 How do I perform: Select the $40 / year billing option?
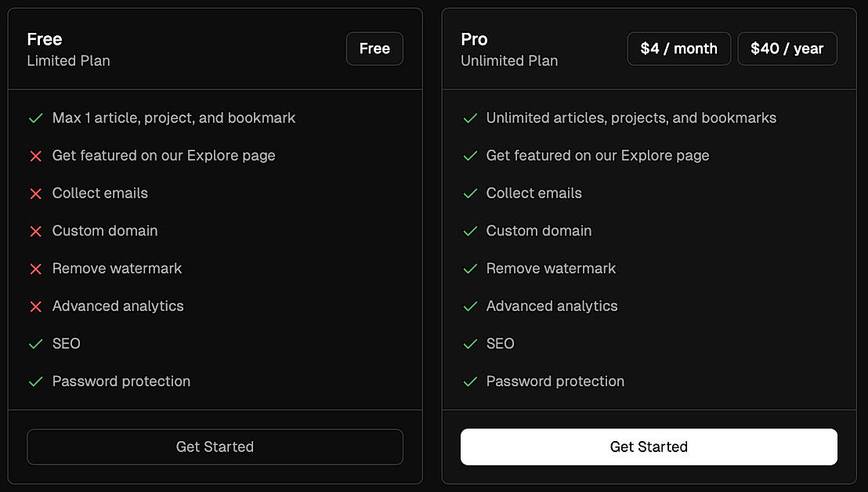[x=787, y=49]
